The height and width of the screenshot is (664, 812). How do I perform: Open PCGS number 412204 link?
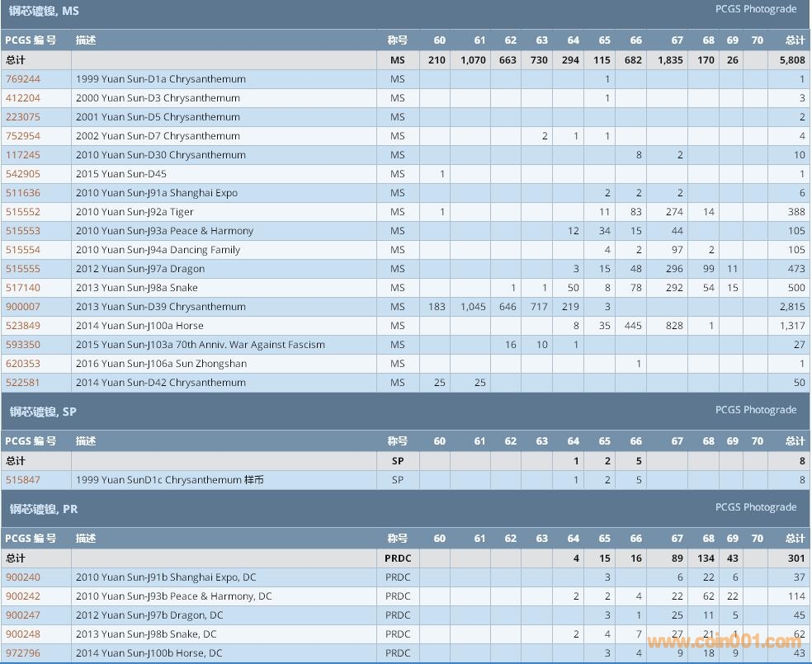pos(22,98)
